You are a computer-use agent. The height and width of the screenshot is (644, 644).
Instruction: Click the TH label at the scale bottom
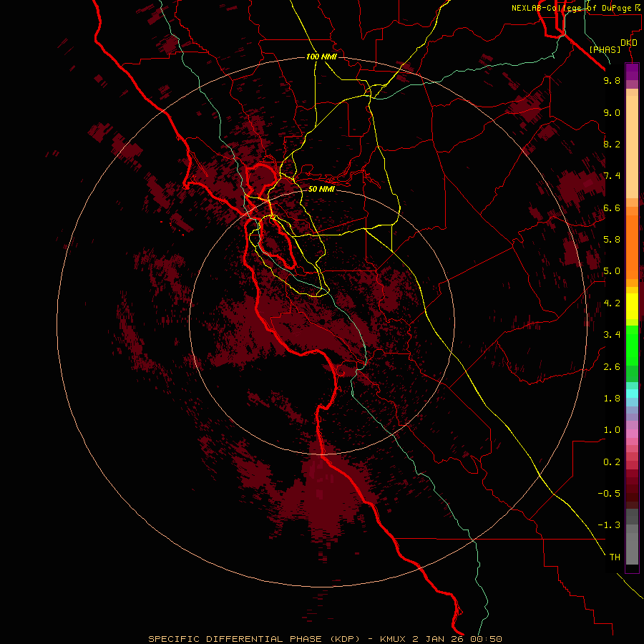(615, 557)
